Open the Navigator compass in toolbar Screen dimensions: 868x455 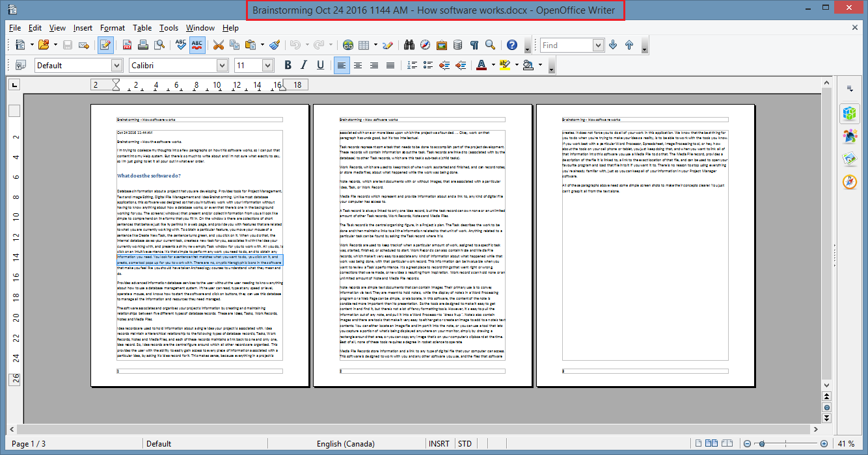426,45
